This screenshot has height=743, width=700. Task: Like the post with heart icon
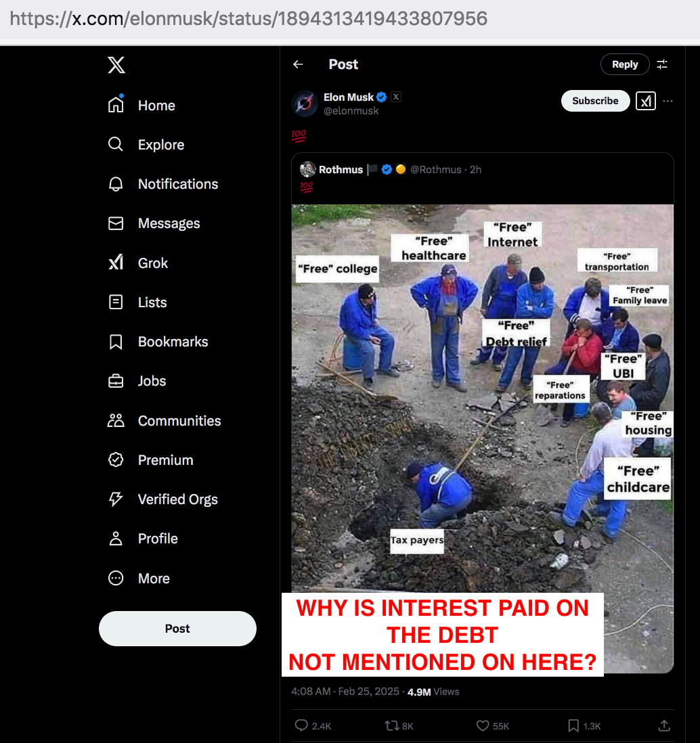coord(483,725)
